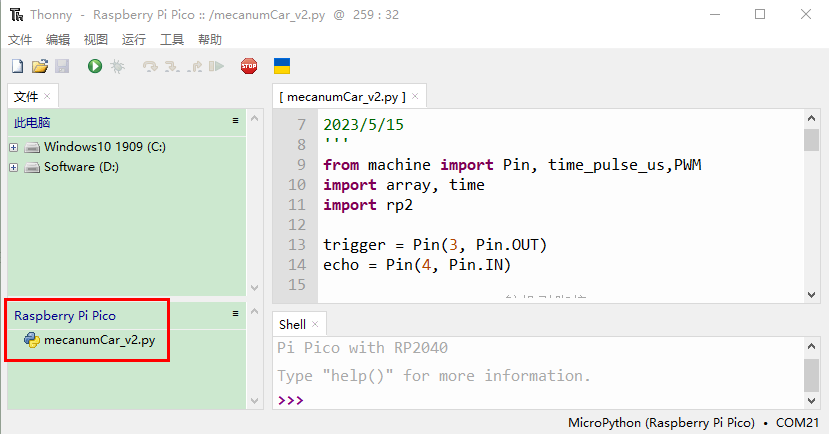Open the interpreter selector in status bar
The image size is (829, 434).
pos(694,423)
